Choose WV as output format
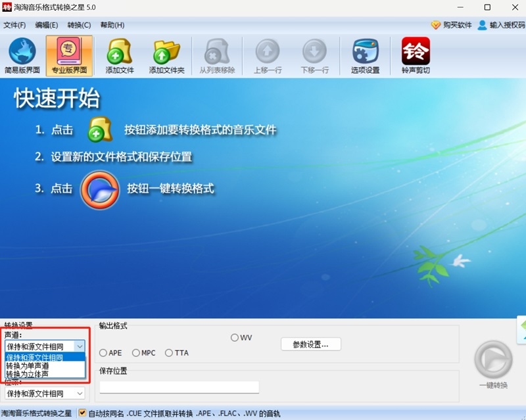The width and height of the screenshot is (526, 420). (233, 337)
